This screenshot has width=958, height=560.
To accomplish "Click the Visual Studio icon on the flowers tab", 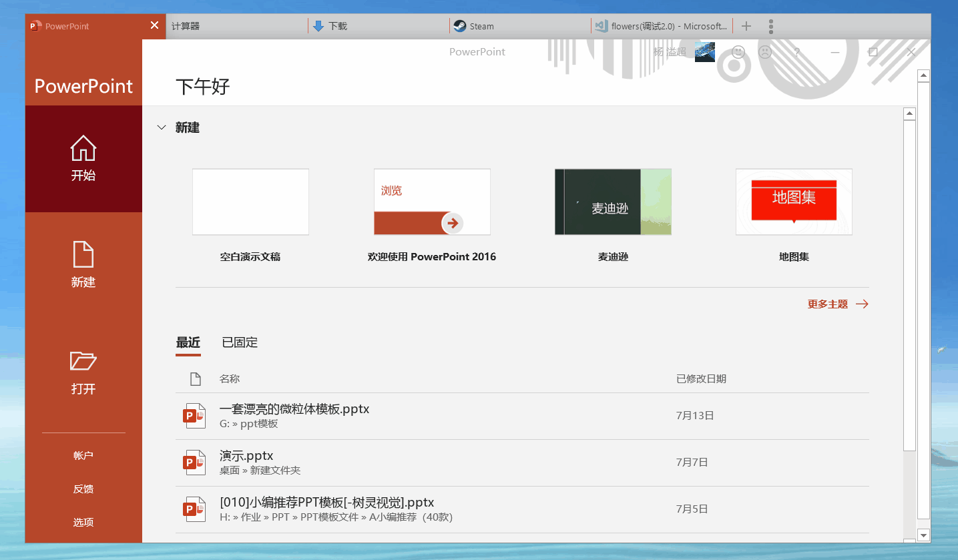I will click(600, 25).
